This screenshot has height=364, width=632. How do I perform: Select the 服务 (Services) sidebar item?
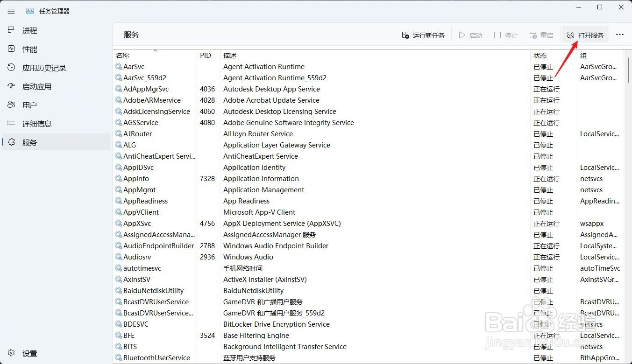point(56,142)
